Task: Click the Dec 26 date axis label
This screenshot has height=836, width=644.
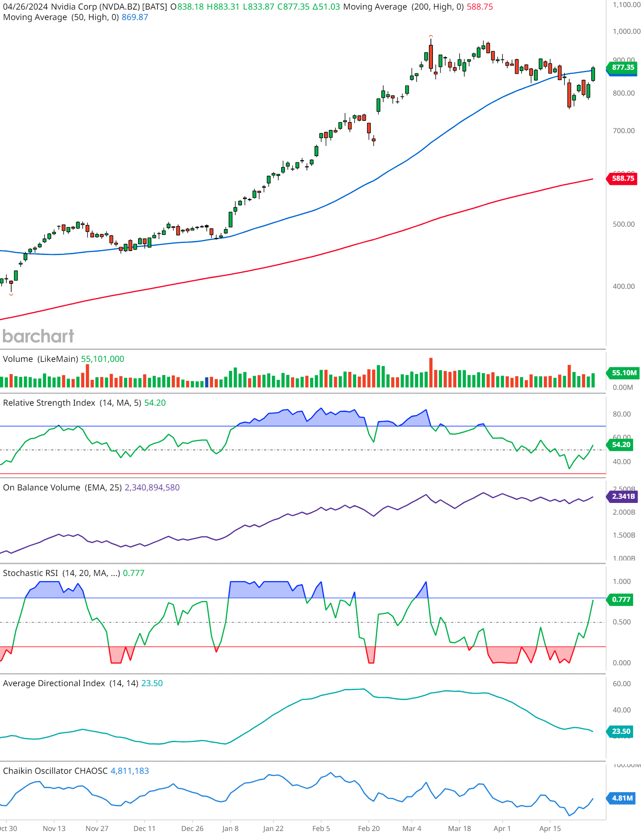Action: [192, 828]
